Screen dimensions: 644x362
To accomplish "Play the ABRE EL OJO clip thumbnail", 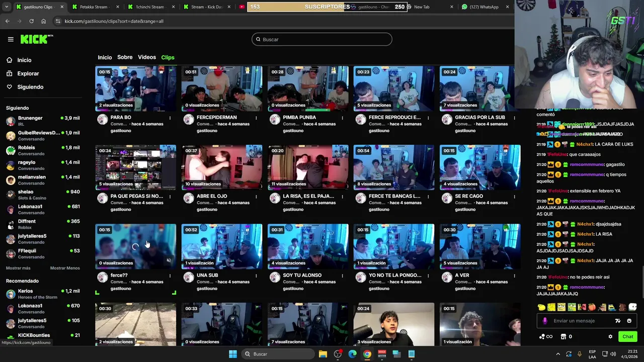I will [222, 167].
